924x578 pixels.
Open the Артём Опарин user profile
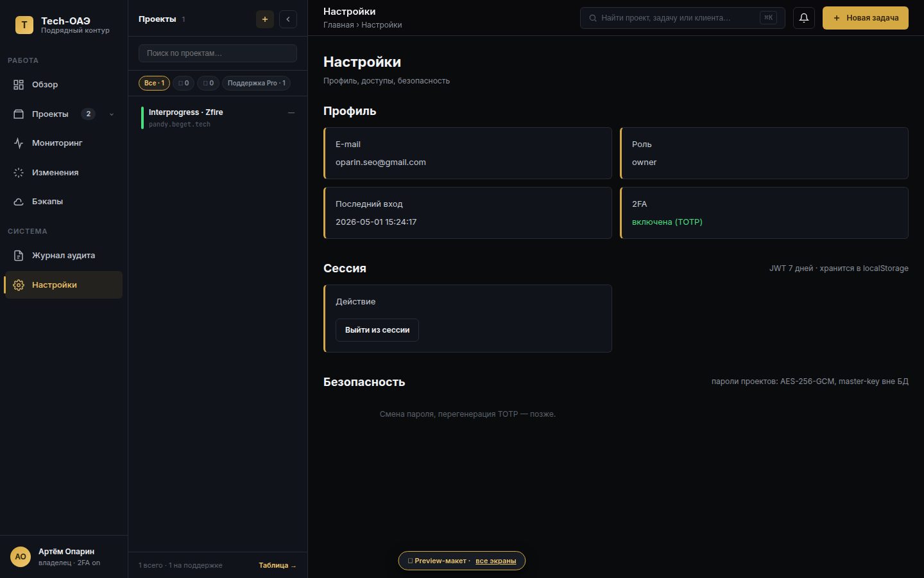(x=64, y=557)
